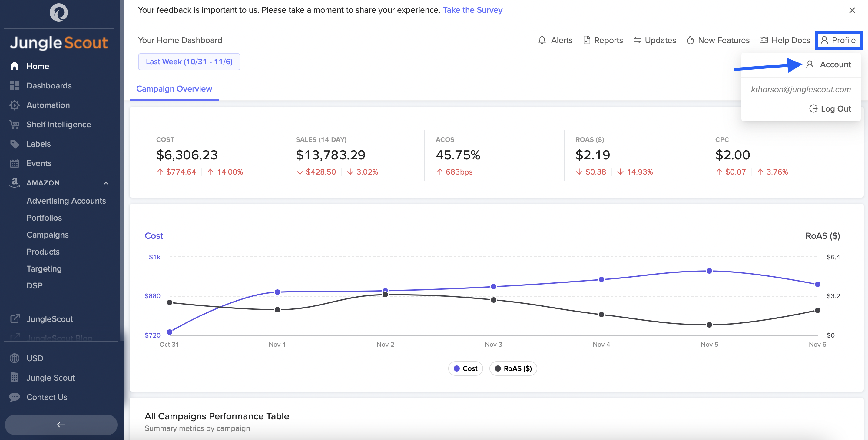The width and height of the screenshot is (868, 440).
Task: Click the New Features flame icon
Action: click(690, 40)
